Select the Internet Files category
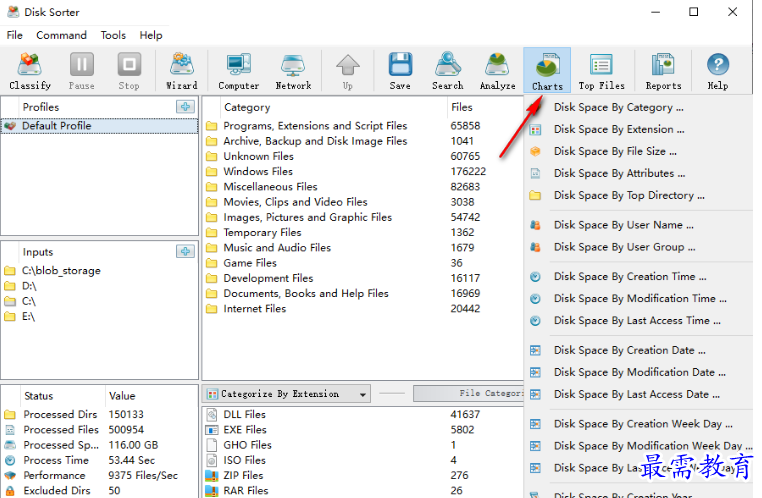The width and height of the screenshot is (762, 498). (x=363, y=309)
